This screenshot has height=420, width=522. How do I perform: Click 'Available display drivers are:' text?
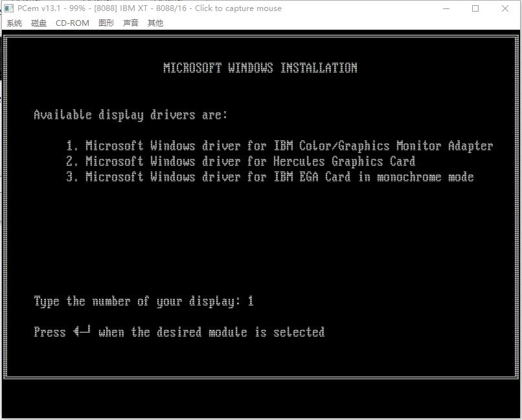[x=131, y=115]
